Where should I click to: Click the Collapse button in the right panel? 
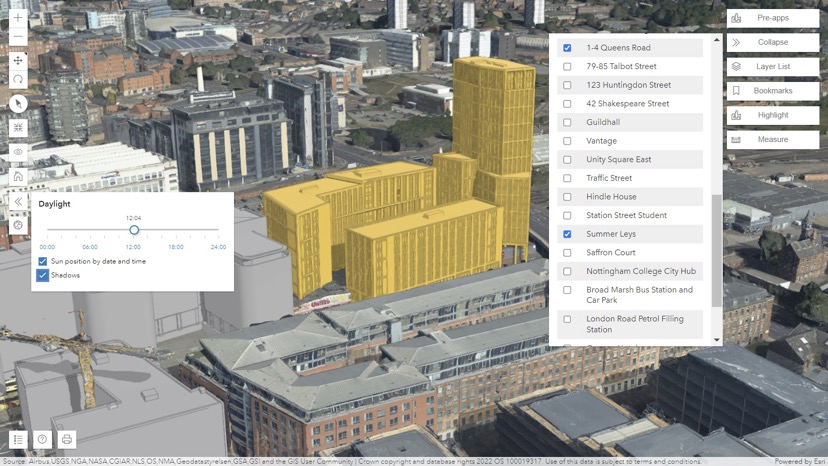(772, 42)
